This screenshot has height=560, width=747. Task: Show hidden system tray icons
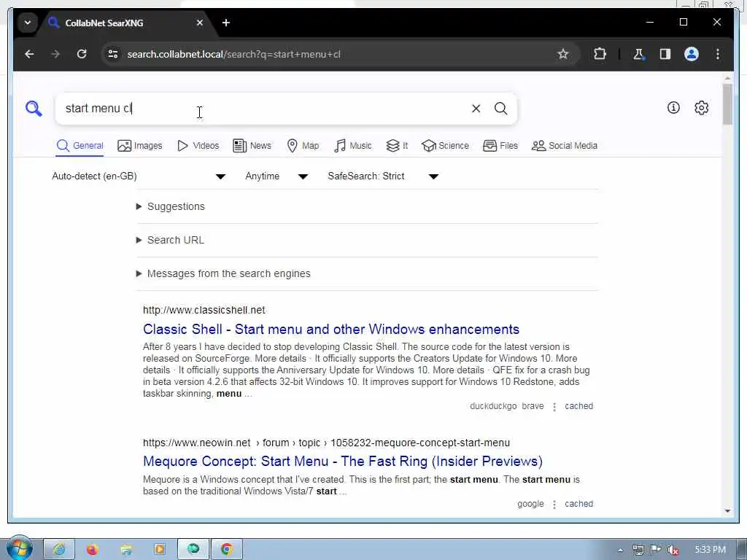pyautogui.click(x=620, y=550)
